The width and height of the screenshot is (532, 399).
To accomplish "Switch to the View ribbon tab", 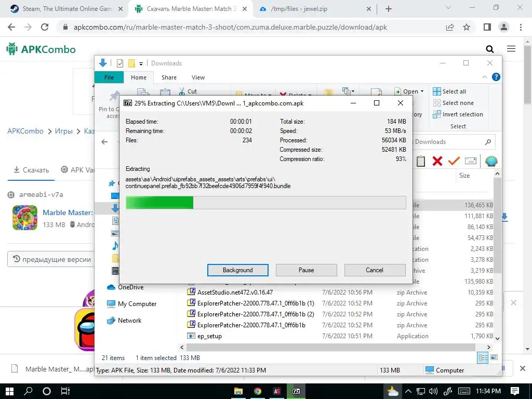I will tap(198, 77).
